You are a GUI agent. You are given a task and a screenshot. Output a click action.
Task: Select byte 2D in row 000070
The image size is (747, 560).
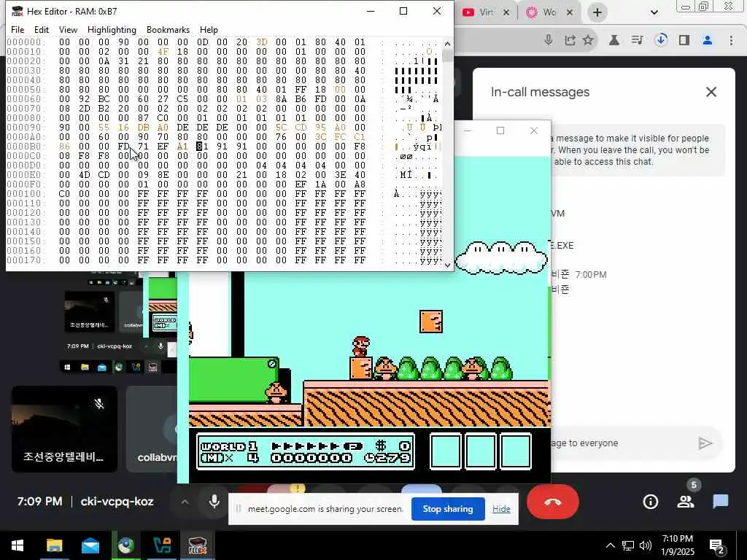84,108
